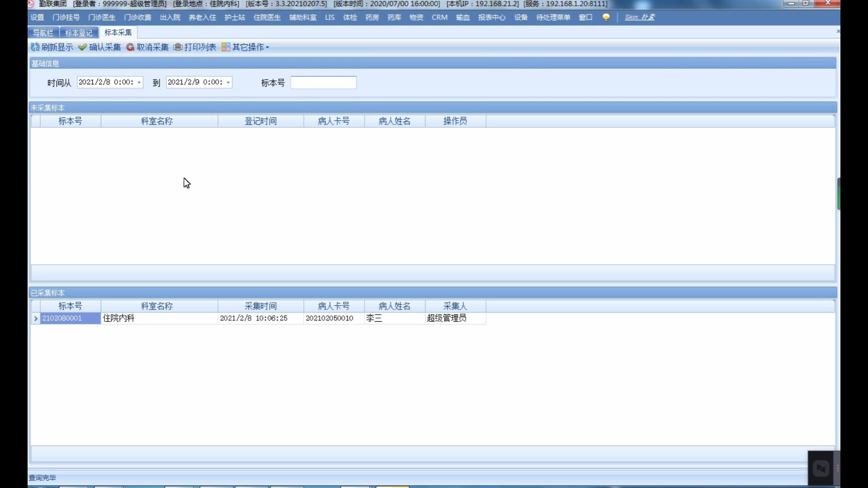This screenshot has width=868, height=488.
Task: Click 已采集标本 病人卡号 column header
Action: [334, 306]
